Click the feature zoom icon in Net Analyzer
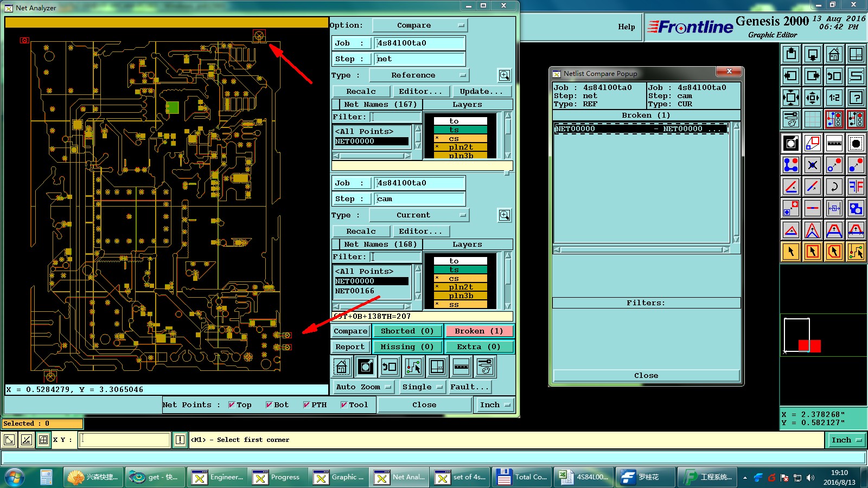The height and width of the screenshot is (488, 868). [366, 367]
